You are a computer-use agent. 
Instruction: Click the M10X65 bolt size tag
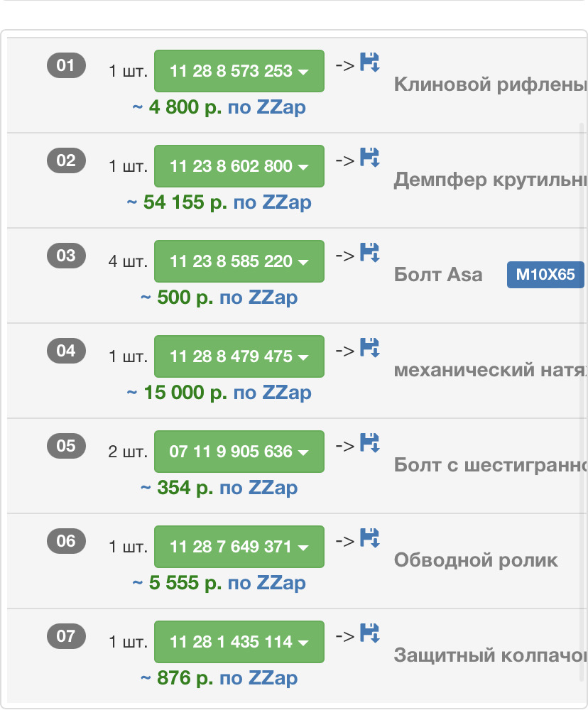coord(545,275)
